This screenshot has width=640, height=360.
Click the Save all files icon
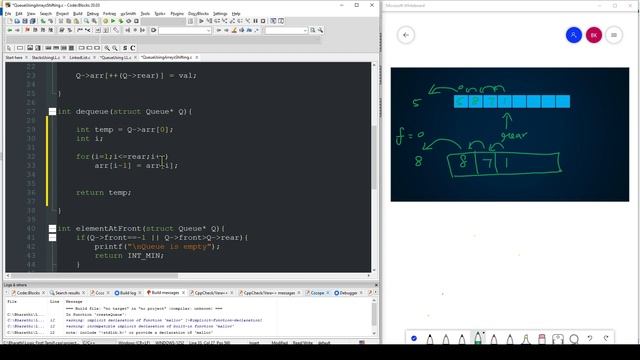coord(33,21)
